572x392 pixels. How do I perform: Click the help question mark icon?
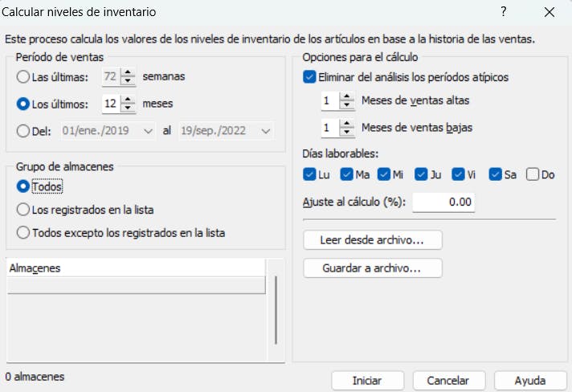(x=504, y=12)
